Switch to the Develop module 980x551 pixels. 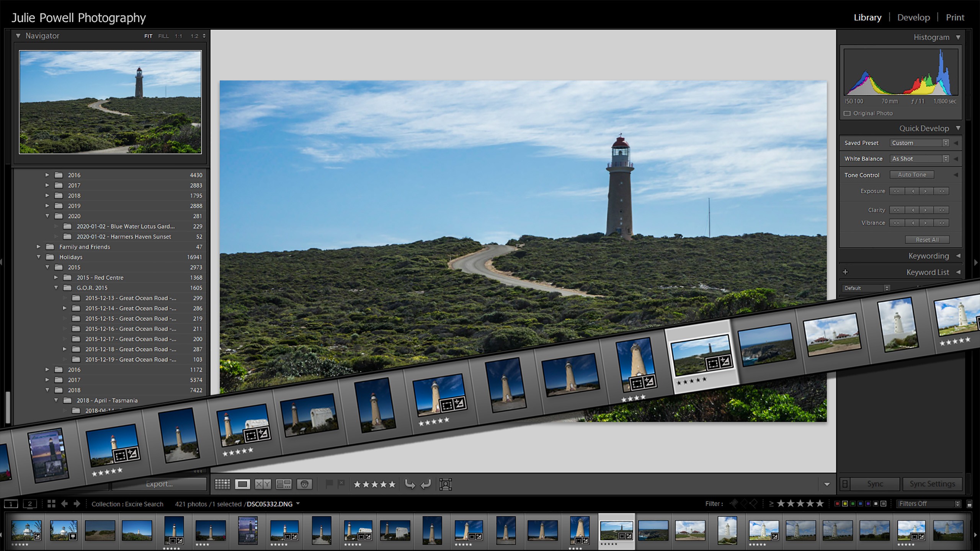click(x=913, y=18)
